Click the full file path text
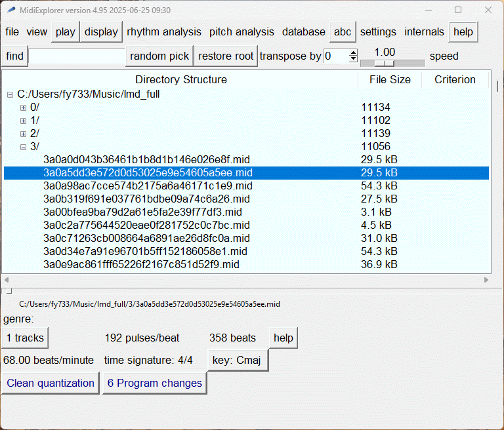The width and height of the screenshot is (504, 430). (150, 304)
